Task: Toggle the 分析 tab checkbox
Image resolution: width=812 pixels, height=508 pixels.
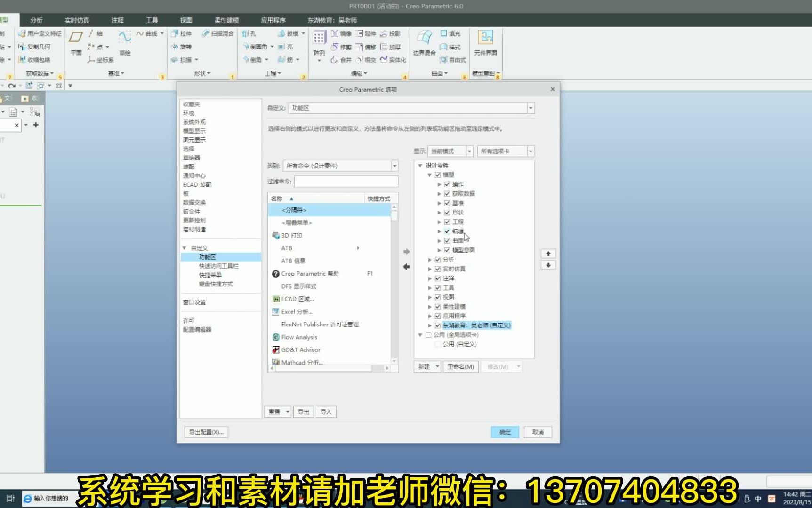Action: coord(438,259)
